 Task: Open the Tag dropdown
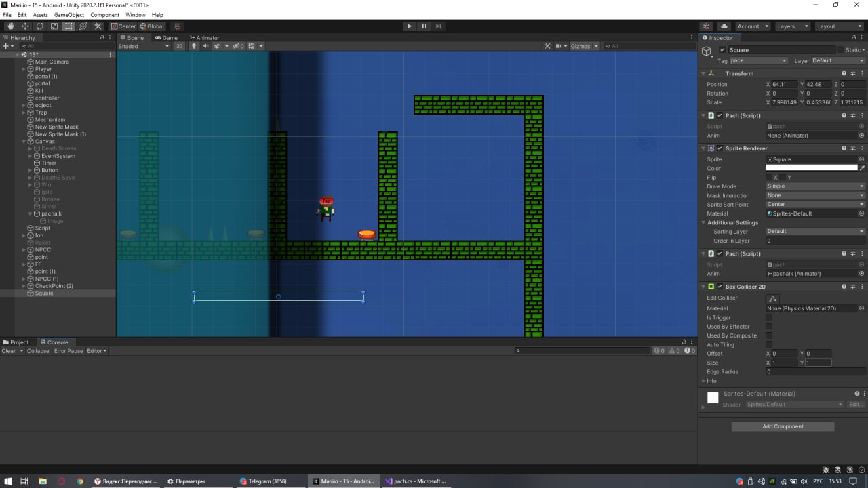point(758,60)
